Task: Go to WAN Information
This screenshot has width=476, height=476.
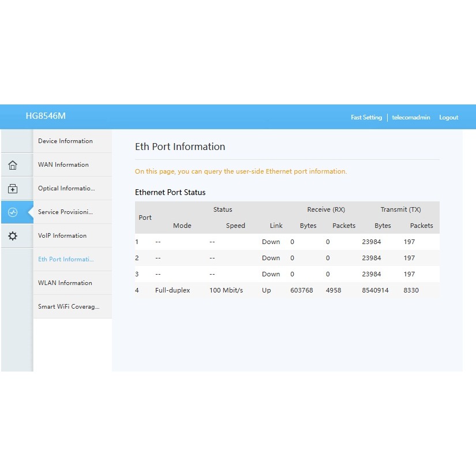Action: point(63,164)
